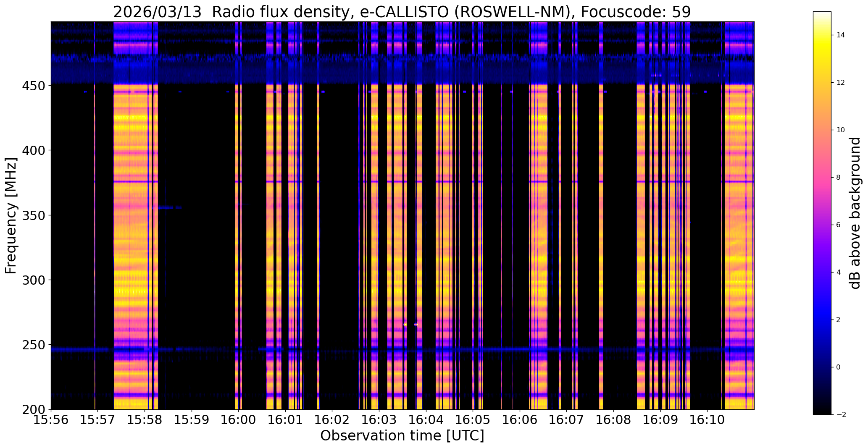The height and width of the screenshot is (448, 868).
Task: Click the colorbar tick value 8
Action: (839, 178)
